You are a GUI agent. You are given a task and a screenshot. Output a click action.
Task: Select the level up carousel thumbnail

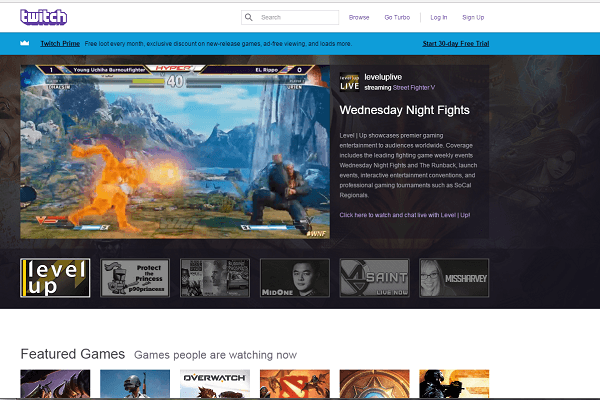click(x=55, y=278)
